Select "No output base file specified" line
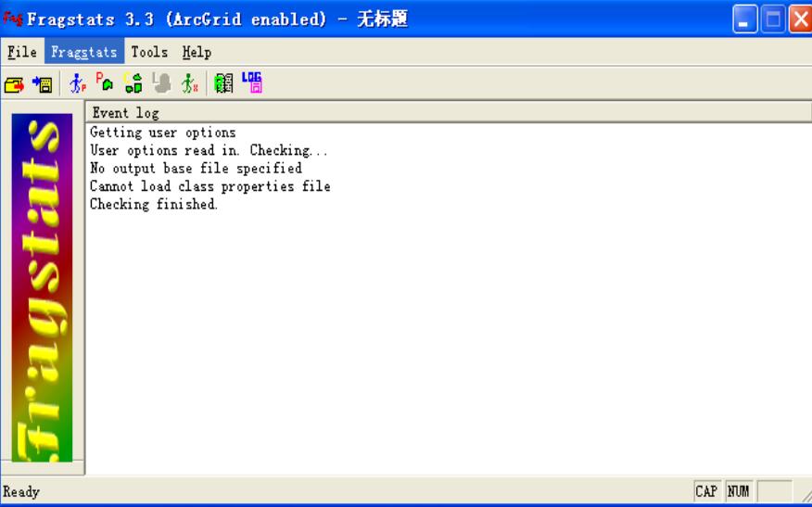Viewport: 812px width, 507px height. 196,169
